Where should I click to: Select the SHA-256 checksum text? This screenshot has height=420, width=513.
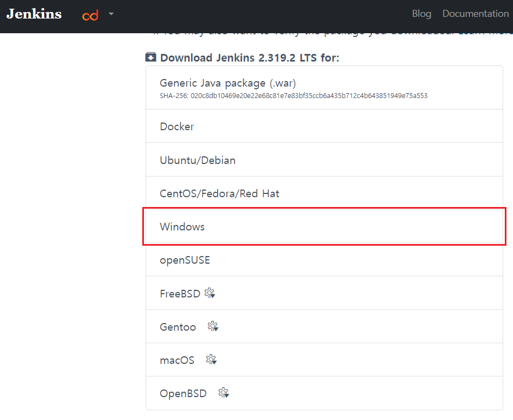293,96
